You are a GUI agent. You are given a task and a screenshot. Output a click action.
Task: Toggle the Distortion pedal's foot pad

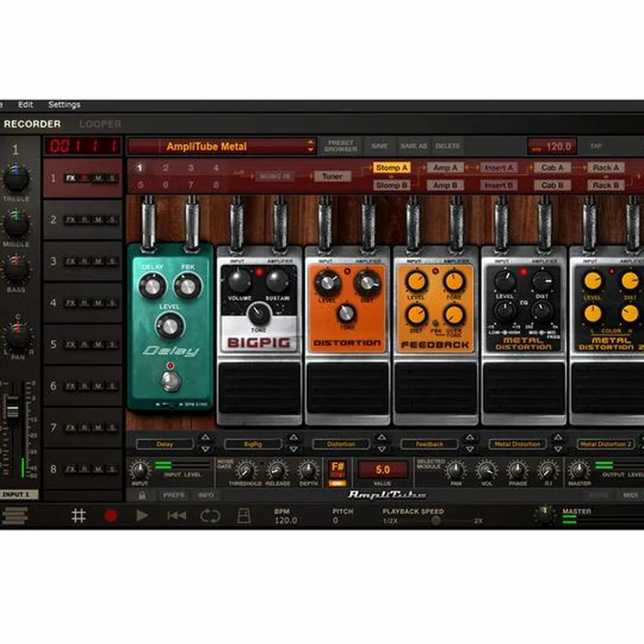[347, 388]
